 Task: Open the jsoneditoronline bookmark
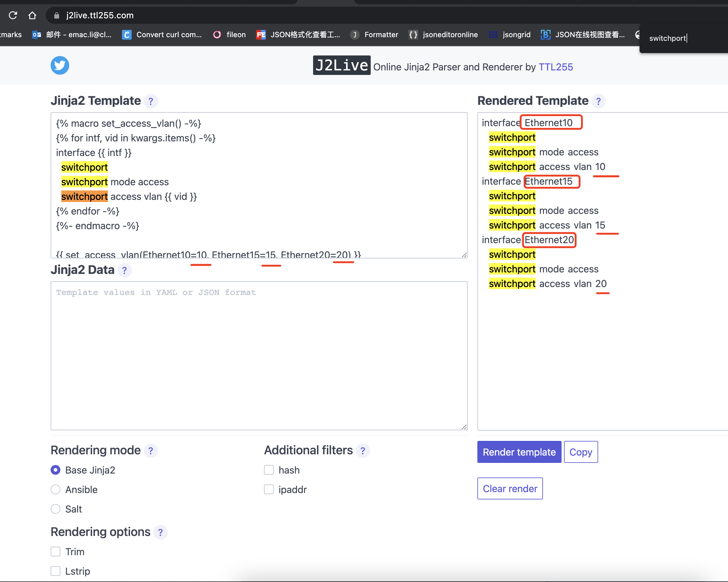(443, 34)
